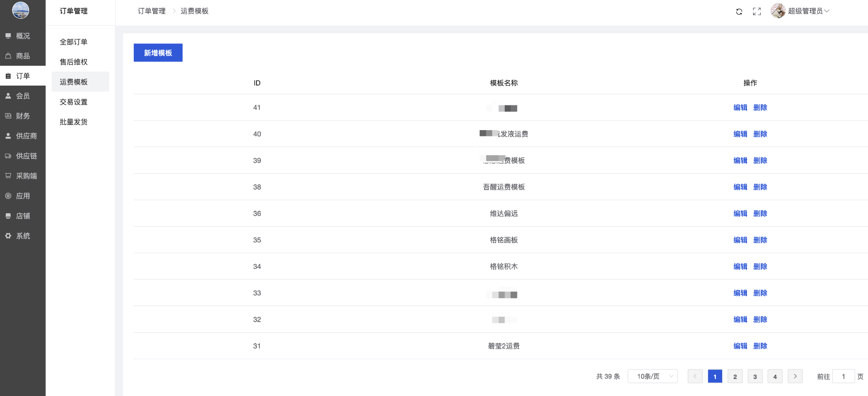Open 概况 overview in the sidebar
868x396 pixels.
click(22, 36)
